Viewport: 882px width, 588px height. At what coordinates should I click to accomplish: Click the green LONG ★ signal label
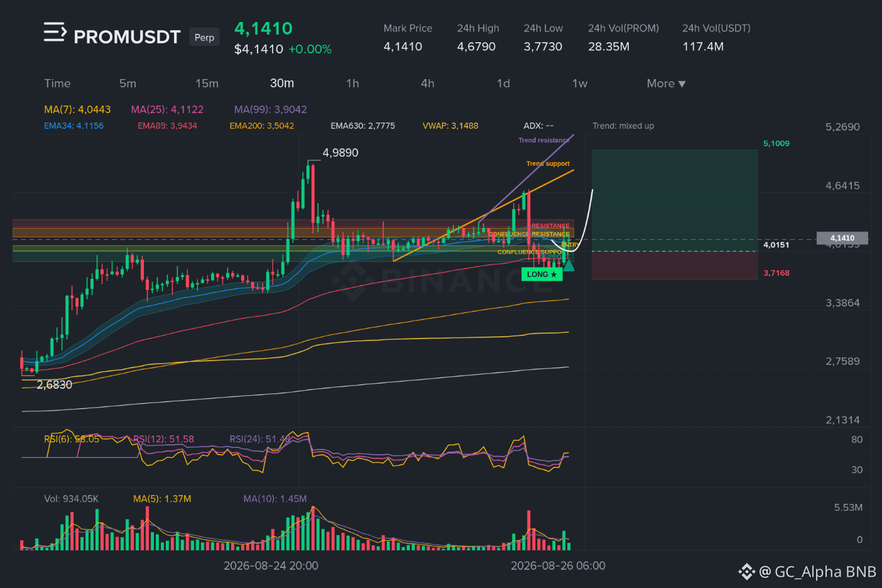pyautogui.click(x=542, y=275)
